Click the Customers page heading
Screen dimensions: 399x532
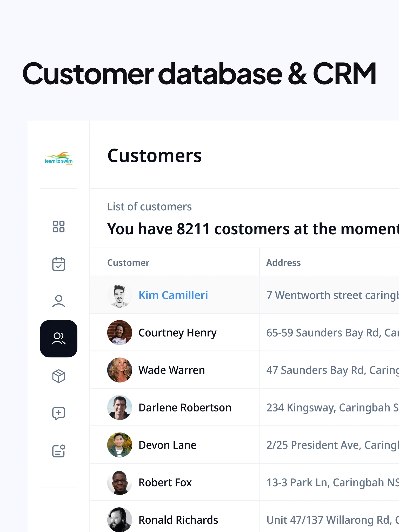[x=155, y=156]
